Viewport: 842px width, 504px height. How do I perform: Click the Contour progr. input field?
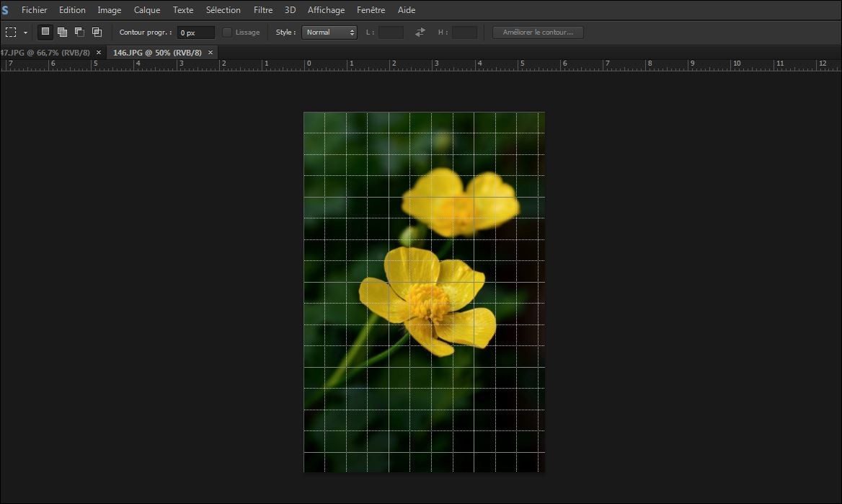click(x=196, y=32)
